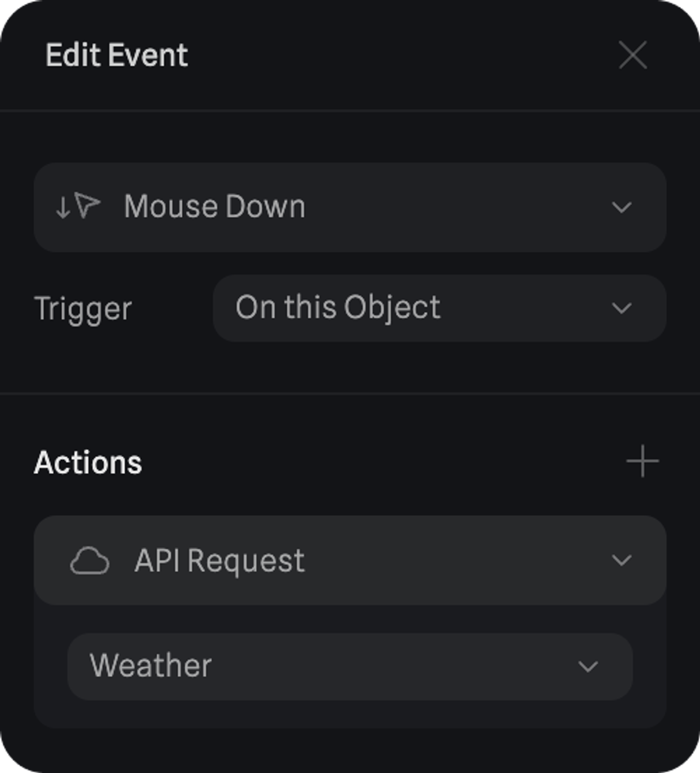
Task: Expand the Mouse Down chevron arrow
Action: [621, 208]
